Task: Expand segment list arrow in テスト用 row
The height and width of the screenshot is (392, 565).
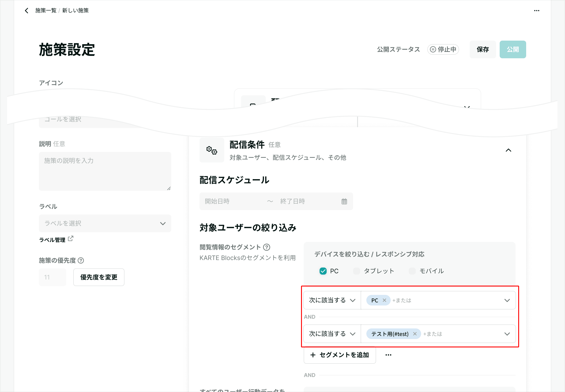Action: tap(507, 334)
